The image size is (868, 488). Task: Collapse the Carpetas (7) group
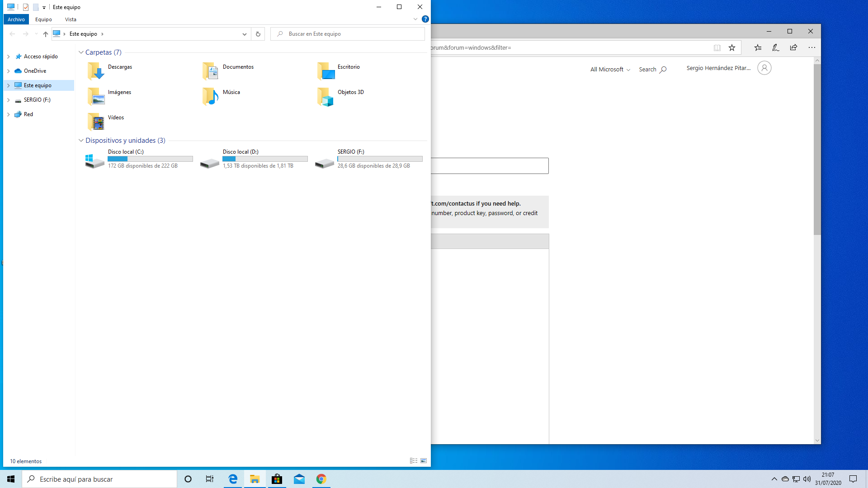[x=81, y=52]
